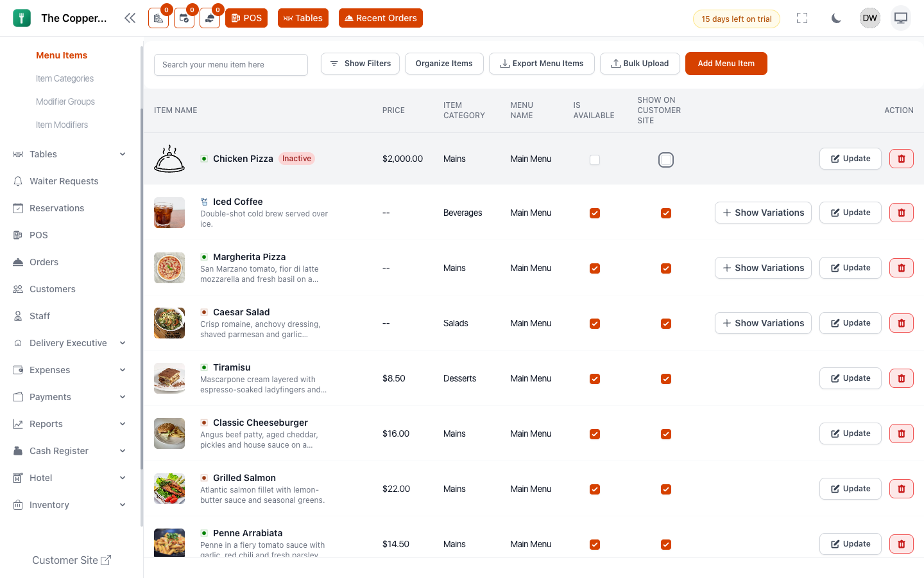Click Margherita Pizza thumbnail image

169,268
